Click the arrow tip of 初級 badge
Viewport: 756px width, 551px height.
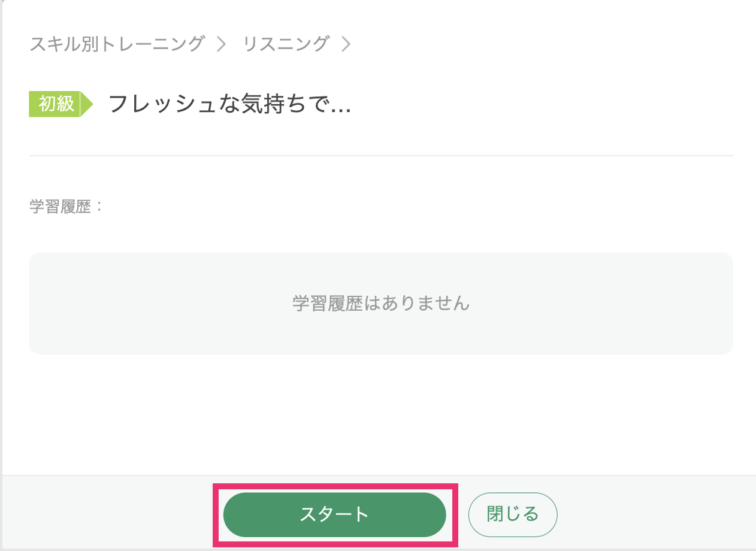pyautogui.click(x=87, y=104)
